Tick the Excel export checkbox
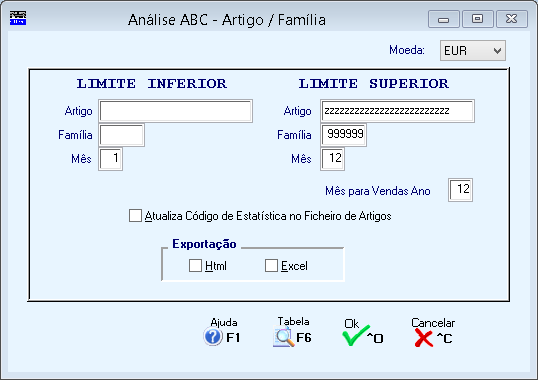Viewport: 538px width, 380px height. (x=271, y=265)
